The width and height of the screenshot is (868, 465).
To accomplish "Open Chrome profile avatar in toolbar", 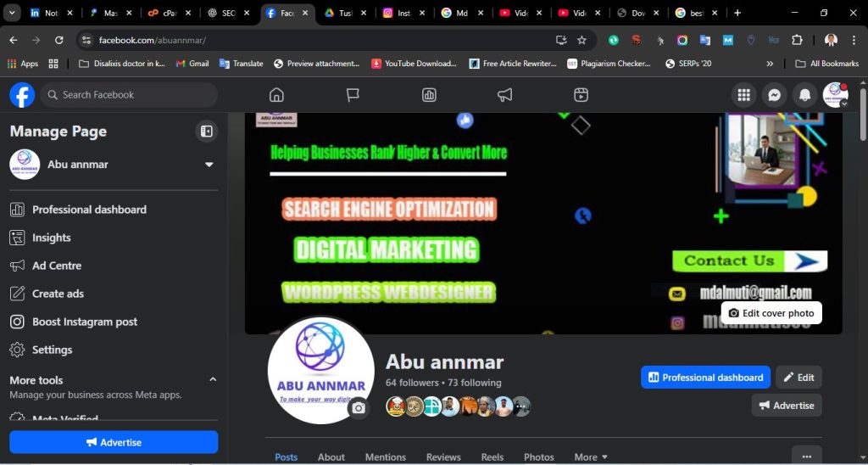I will click(x=831, y=40).
